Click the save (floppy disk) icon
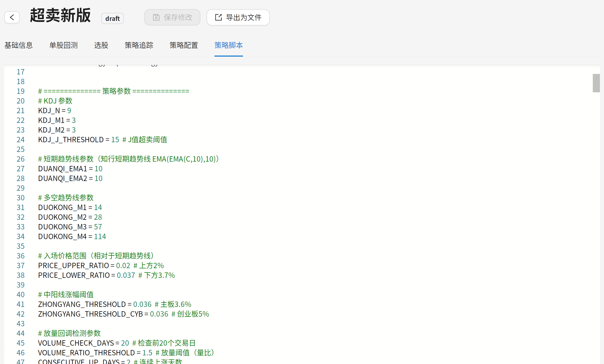The image size is (604, 364). 156,17
